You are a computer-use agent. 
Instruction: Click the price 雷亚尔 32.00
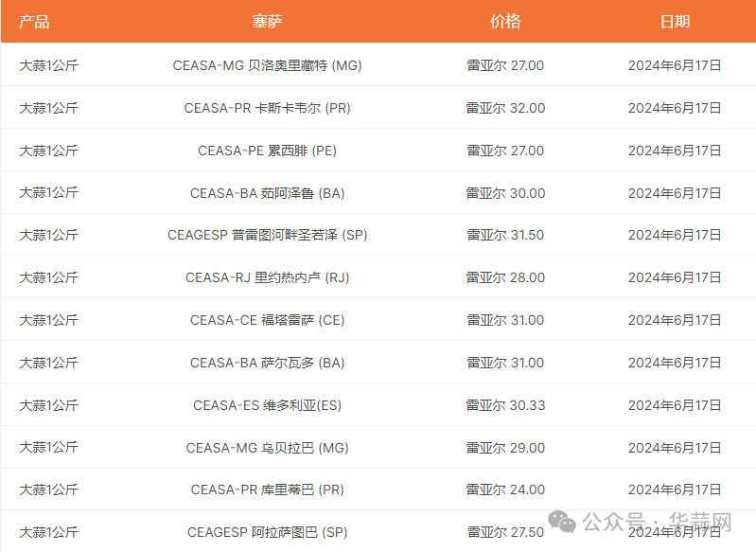point(505,108)
